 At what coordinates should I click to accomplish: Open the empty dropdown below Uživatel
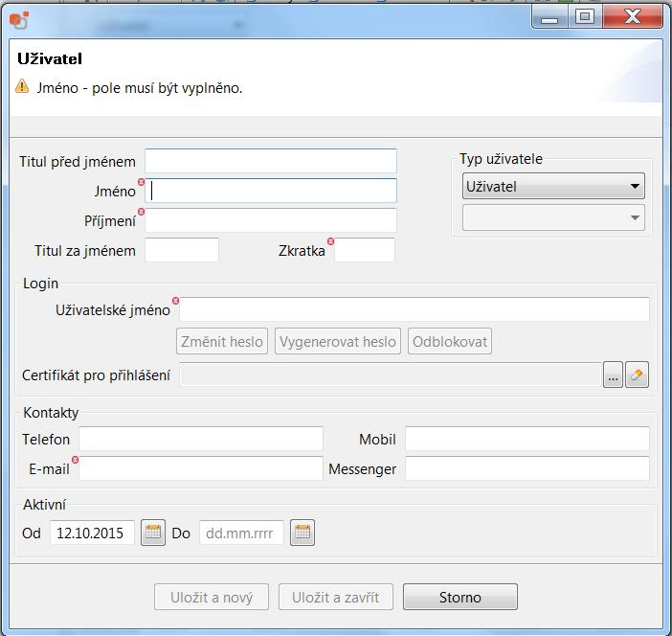pos(553,217)
